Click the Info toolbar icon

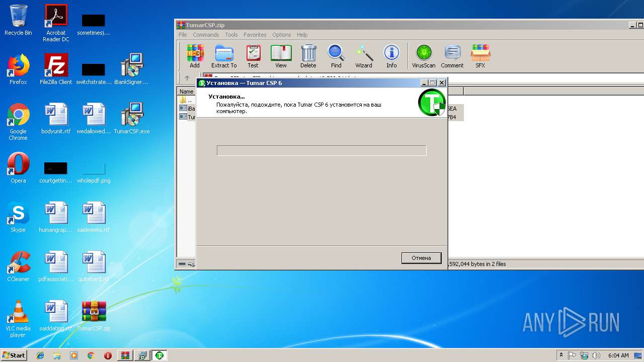391,56
